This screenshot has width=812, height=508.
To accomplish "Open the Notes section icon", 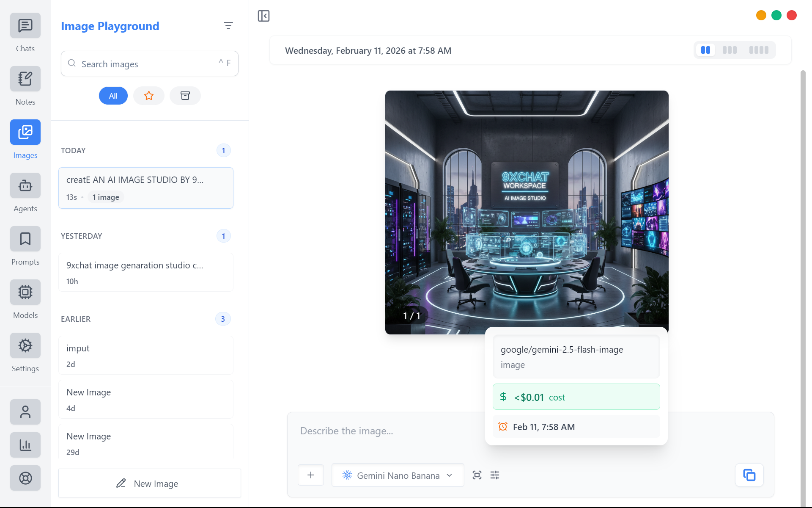I will (x=25, y=79).
